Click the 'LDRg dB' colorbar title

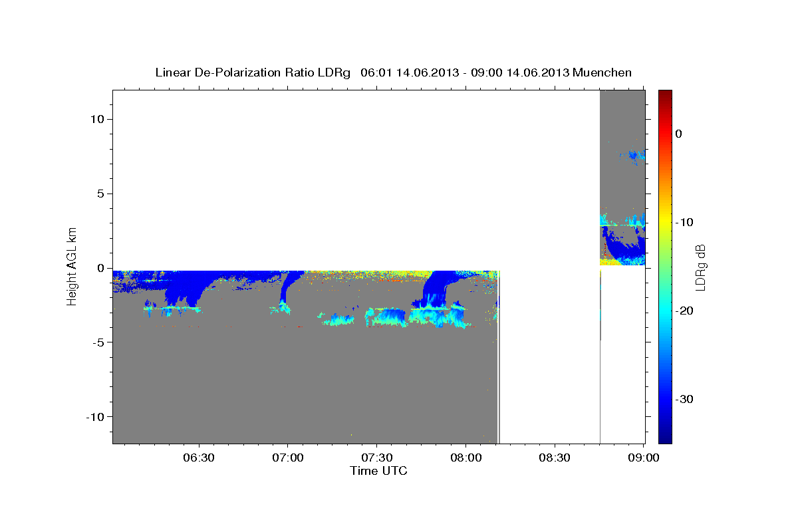(700, 267)
